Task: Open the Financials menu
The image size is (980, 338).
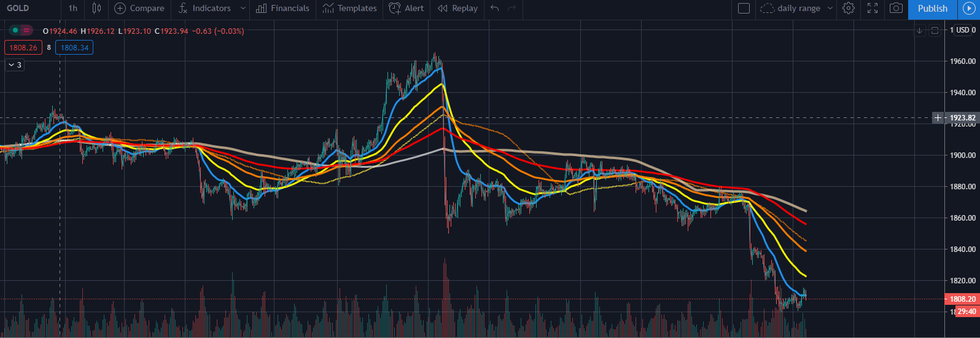Action: [282, 9]
